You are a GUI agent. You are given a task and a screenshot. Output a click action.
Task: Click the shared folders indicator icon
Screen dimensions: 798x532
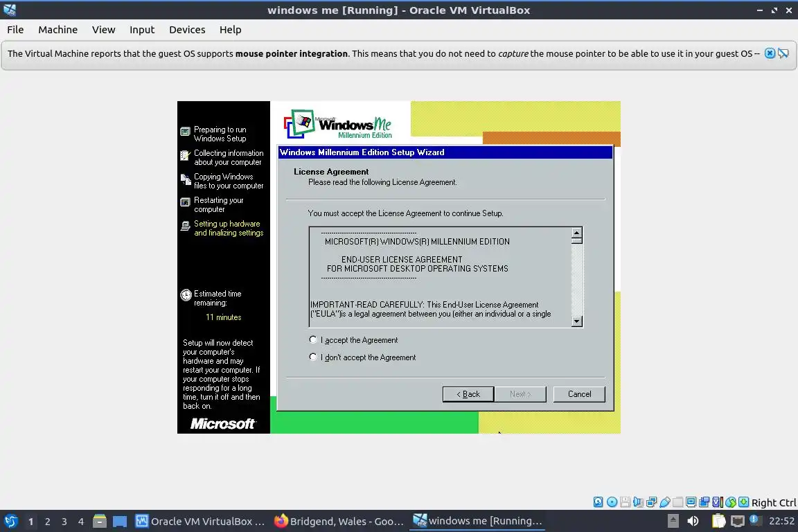[x=678, y=502]
